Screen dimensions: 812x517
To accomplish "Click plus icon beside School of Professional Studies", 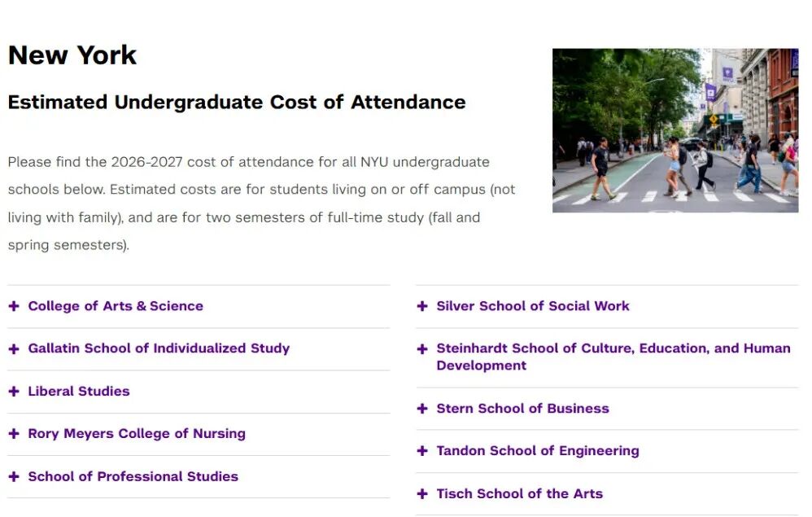I will point(14,476).
